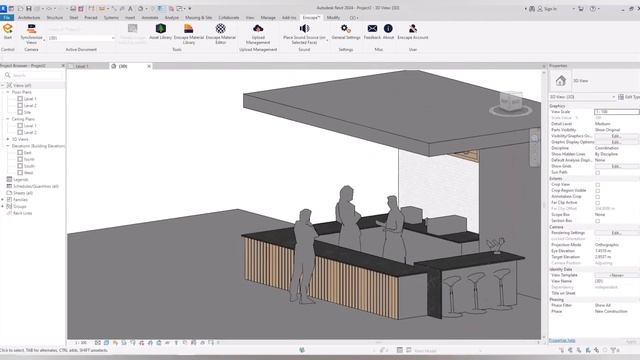Click the help question mark icon

(593, 9)
